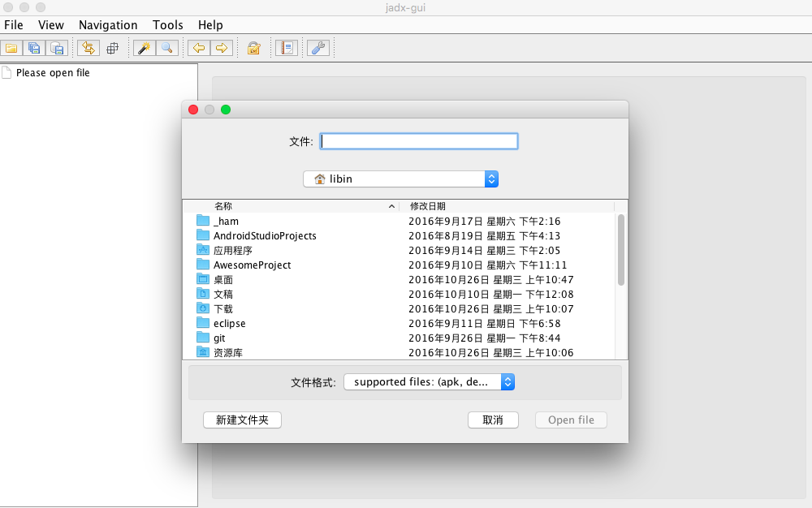Click the date 2016年10月10日 星期一 cell
812x508 pixels.
point(491,294)
